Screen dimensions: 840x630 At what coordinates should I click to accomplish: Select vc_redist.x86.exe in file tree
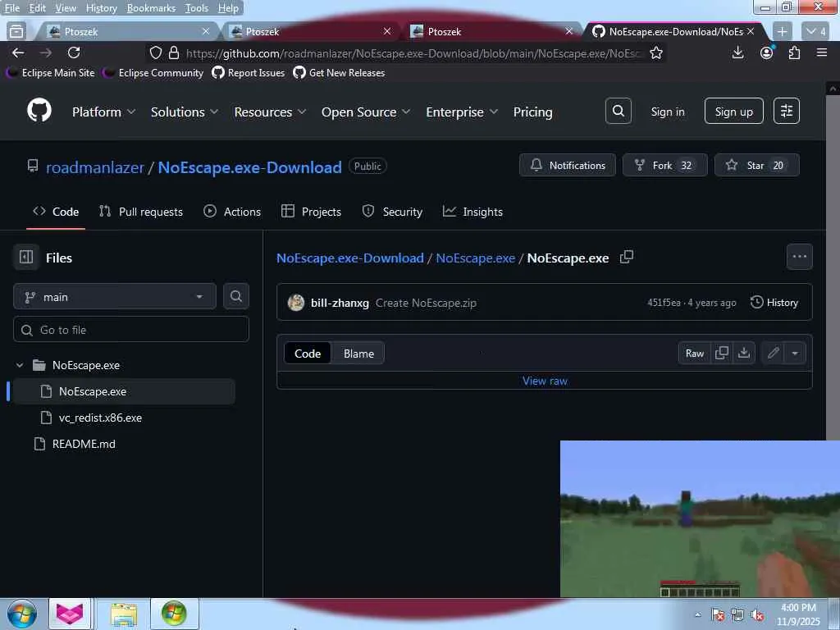click(x=100, y=418)
